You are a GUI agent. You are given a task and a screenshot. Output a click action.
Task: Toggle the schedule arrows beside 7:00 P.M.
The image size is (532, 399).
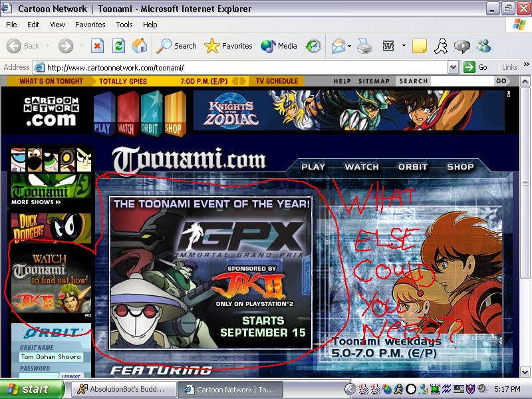pyautogui.click(x=239, y=81)
